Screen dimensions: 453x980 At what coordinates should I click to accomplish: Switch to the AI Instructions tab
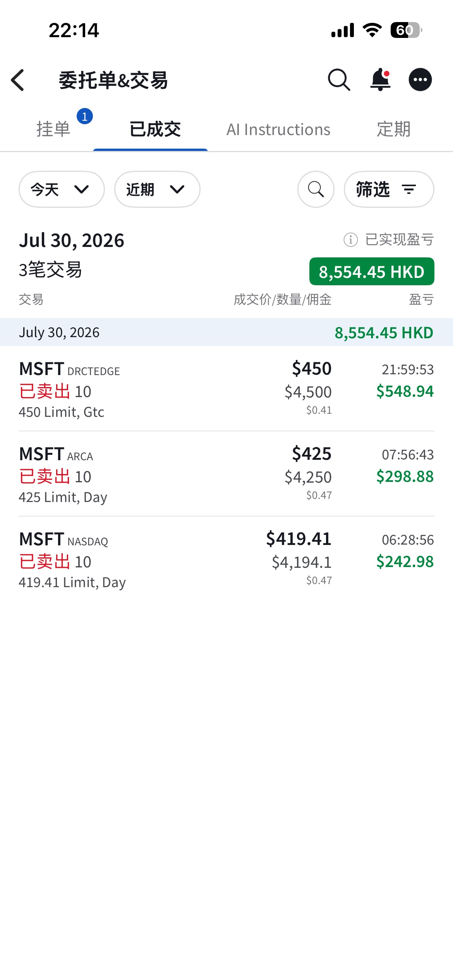278,130
